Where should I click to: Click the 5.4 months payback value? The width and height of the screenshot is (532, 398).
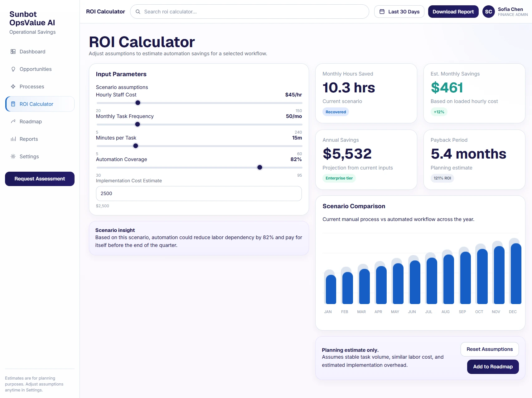click(x=468, y=154)
